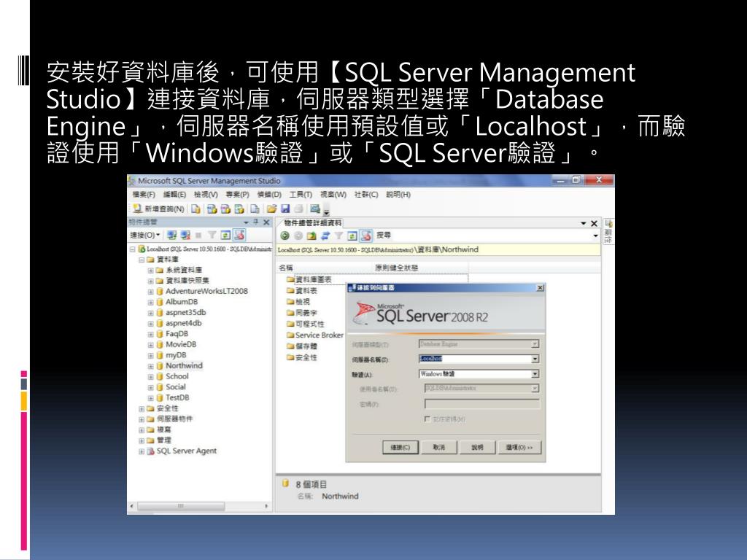This screenshot has height=560, width=747.
Task: Expand the AdventureWorksLT2008 database node
Action: pos(150,292)
